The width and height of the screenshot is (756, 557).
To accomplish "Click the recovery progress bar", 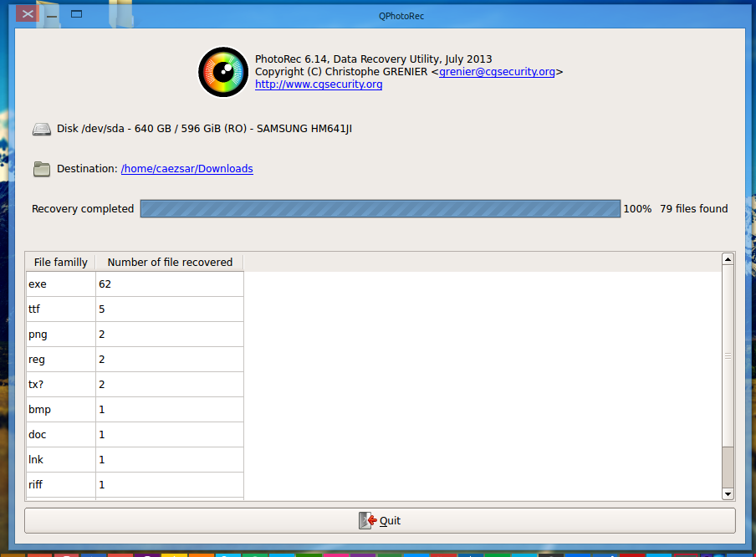I will [381, 209].
